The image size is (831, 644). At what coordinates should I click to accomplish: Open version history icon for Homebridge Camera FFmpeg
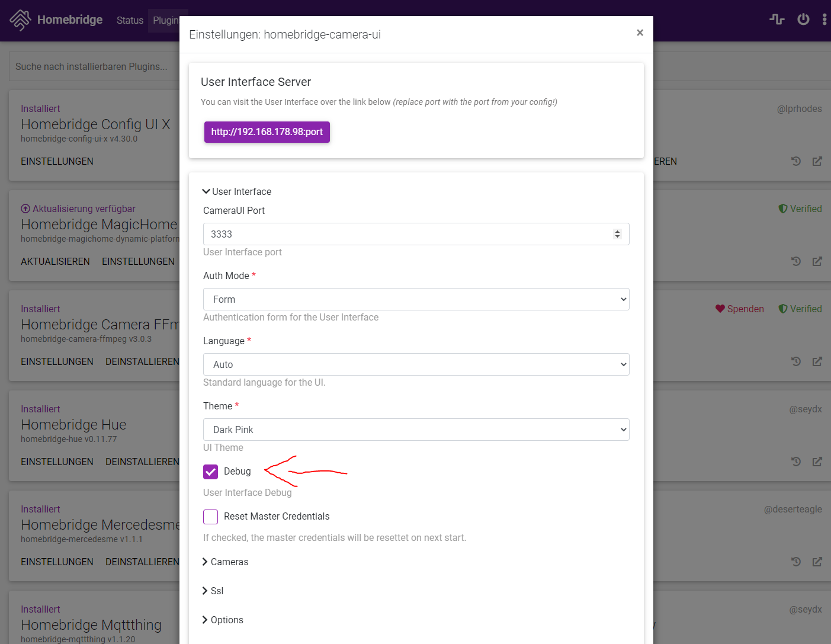[x=796, y=361]
